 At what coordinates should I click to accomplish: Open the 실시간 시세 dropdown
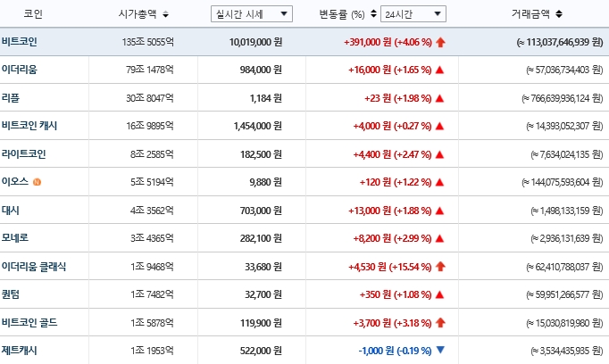(252, 14)
